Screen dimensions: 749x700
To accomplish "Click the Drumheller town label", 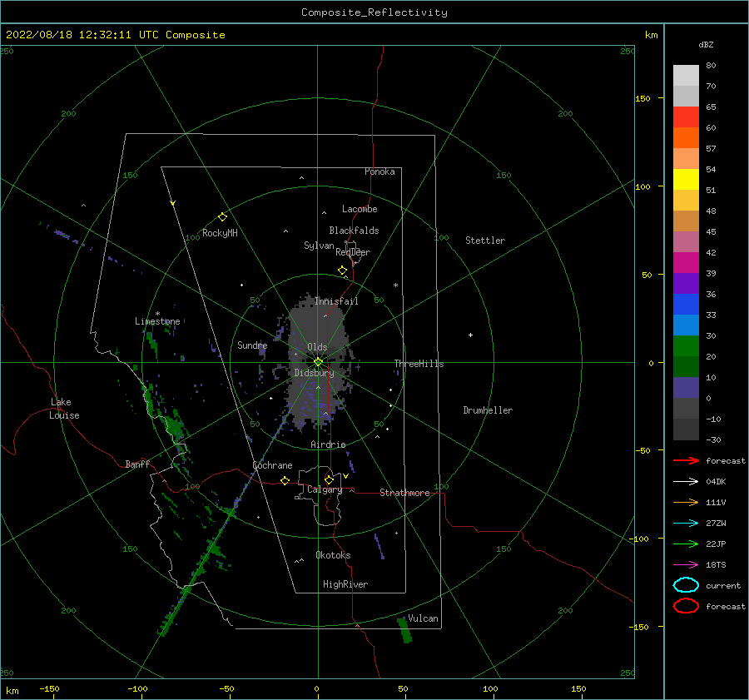I will point(488,410).
